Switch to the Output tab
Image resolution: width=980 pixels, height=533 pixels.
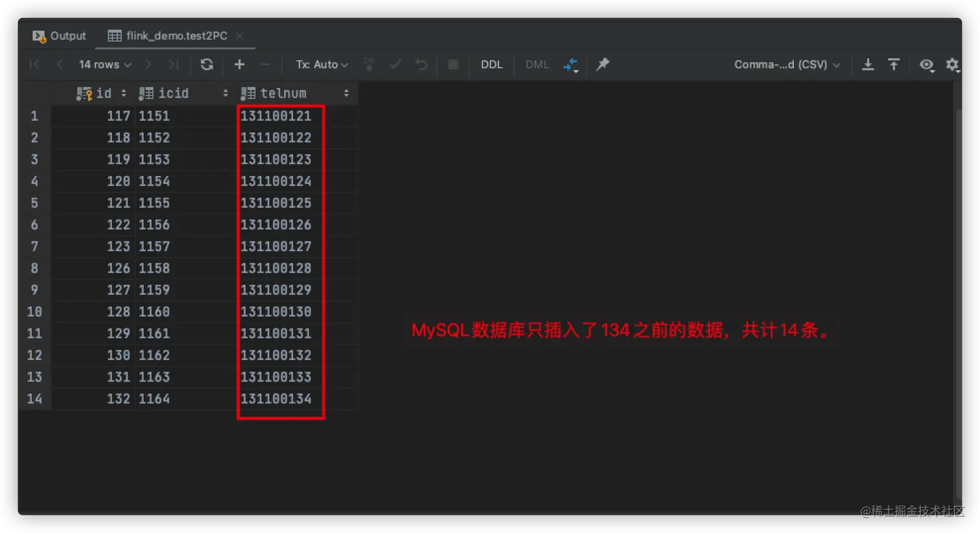(x=59, y=36)
